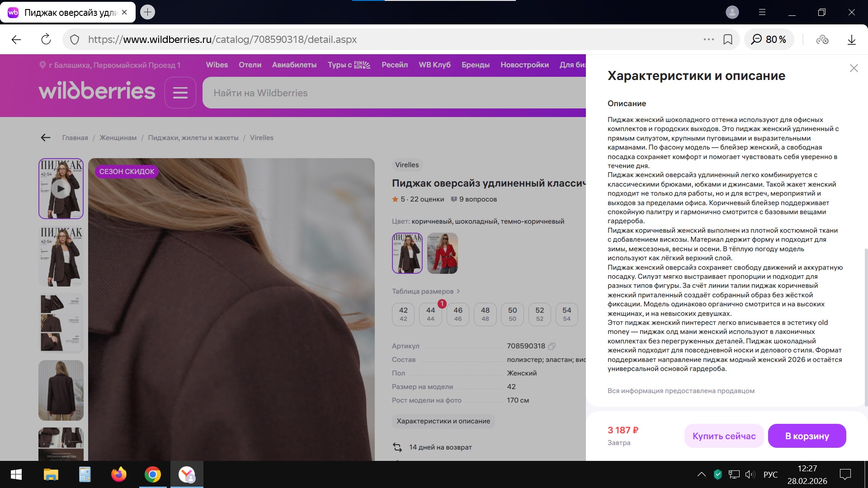Viewport: 868px width, 488px height.
Task: Close the Характеристики и описание panel
Action: click(854, 68)
